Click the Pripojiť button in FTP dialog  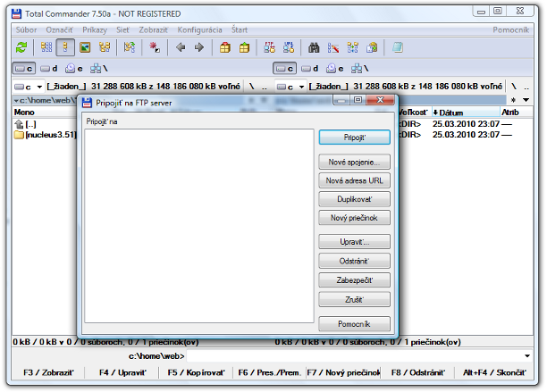coord(355,138)
